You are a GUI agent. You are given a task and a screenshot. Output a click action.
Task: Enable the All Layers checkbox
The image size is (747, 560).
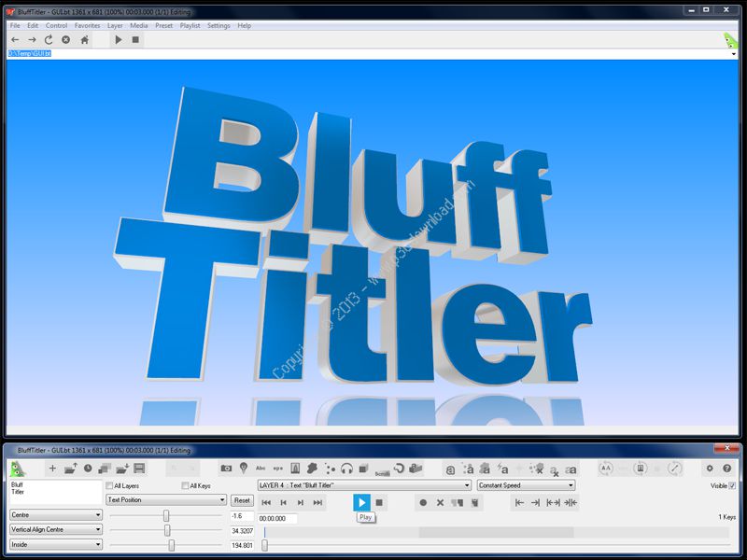tap(110, 486)
